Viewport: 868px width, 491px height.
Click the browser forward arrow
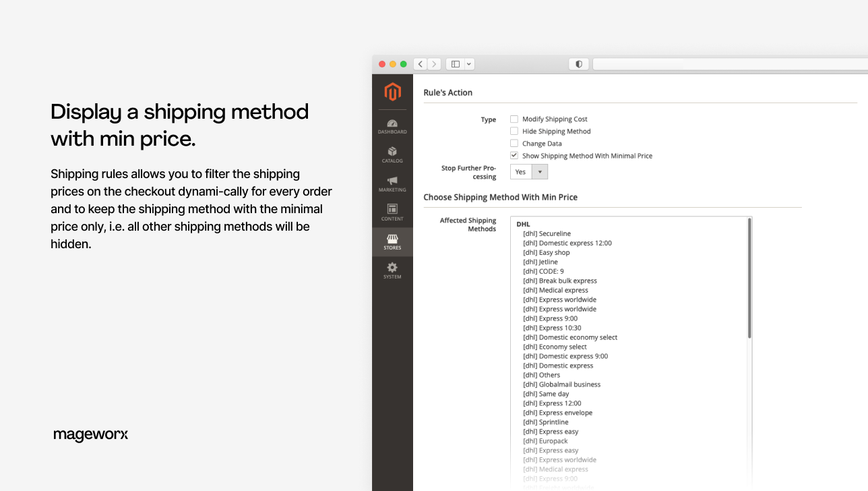point(434,63)
